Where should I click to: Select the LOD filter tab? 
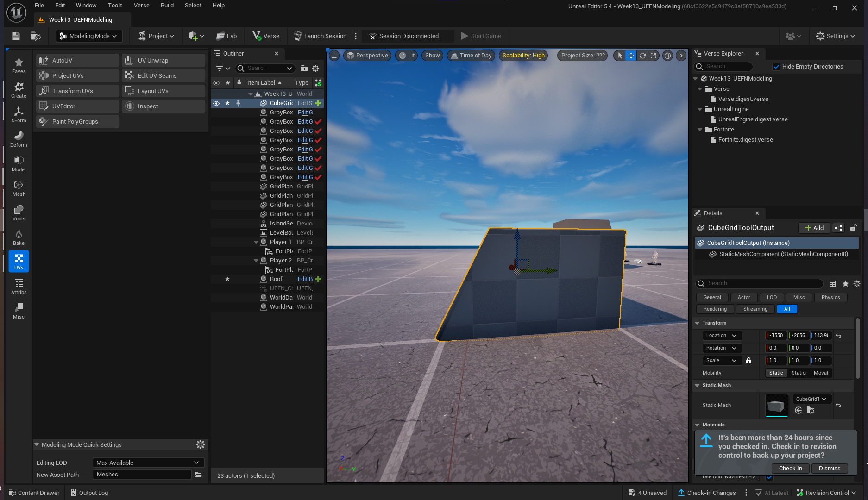click(772, 297)
